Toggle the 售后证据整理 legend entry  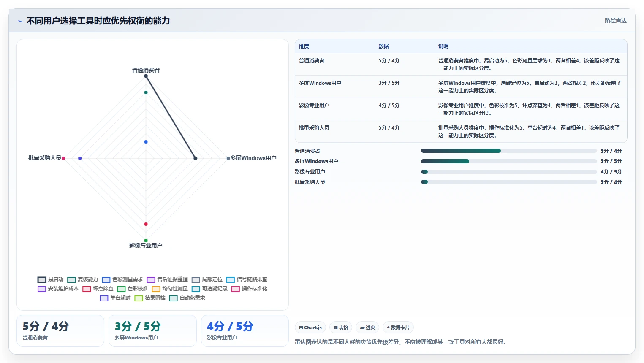(167, 279)
